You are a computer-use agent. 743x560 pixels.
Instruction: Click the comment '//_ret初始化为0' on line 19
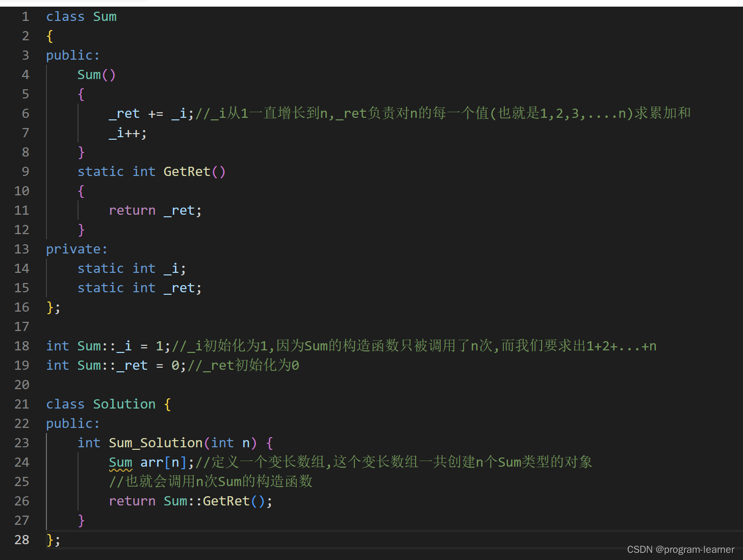tap(243, 366)
